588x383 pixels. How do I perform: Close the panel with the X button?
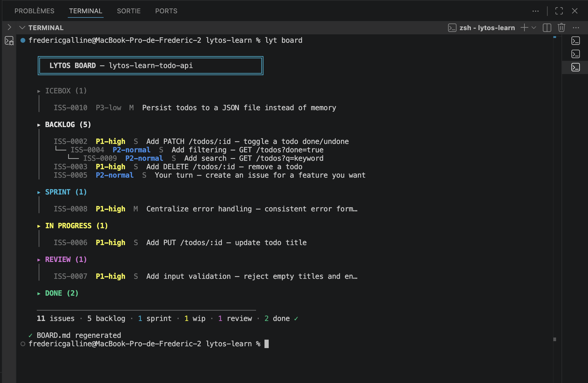[575, 11]
